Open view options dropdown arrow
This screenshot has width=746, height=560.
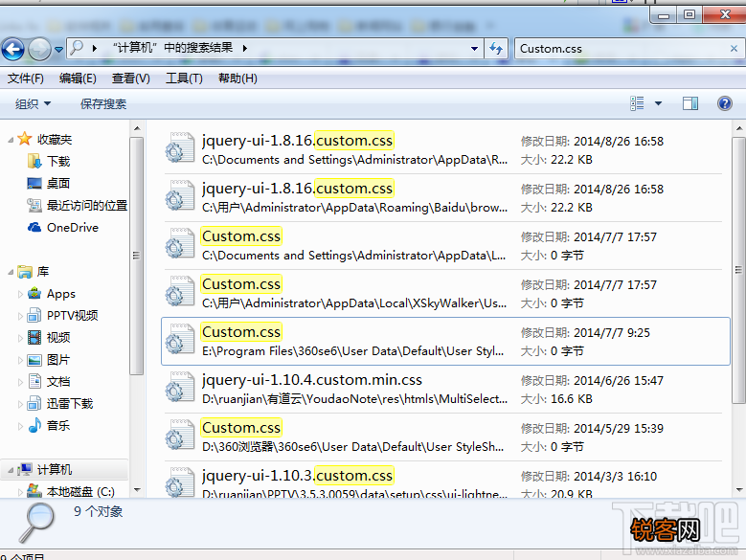click(x=659, y=103)
